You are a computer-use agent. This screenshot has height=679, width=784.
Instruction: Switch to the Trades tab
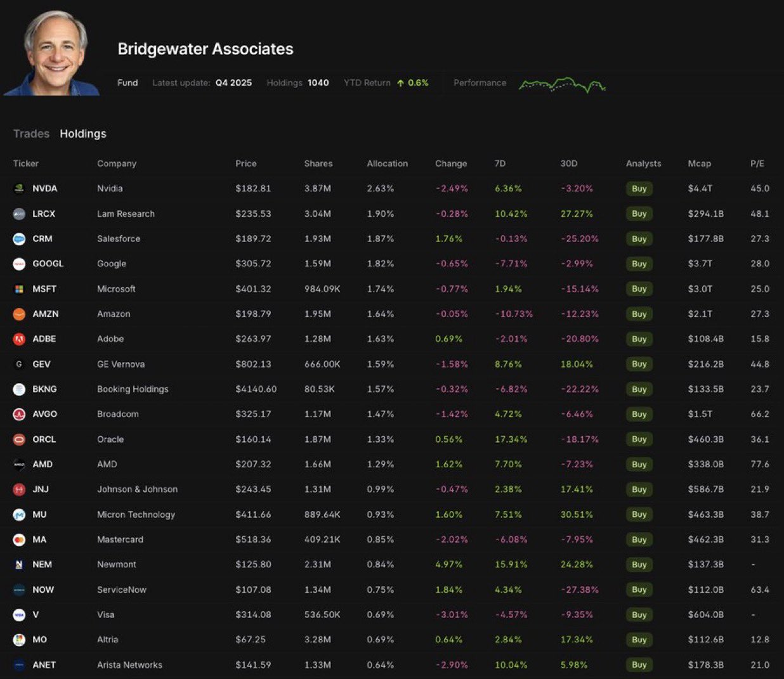pos(31,134)
